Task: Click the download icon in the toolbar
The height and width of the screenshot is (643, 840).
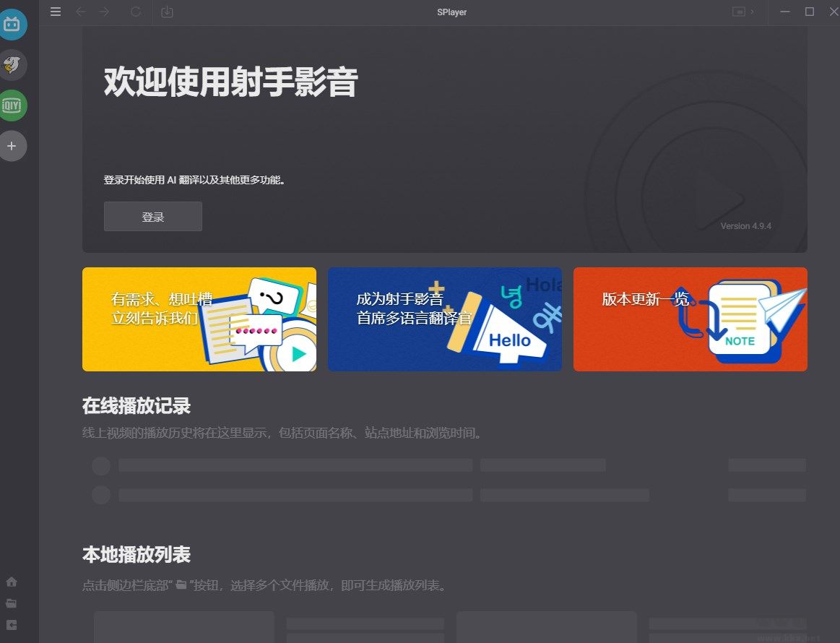Action: coord(167,12)
